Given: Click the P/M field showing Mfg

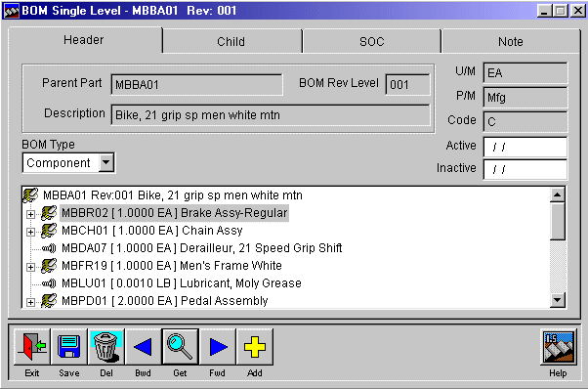Looking at the screenshot, I should (x=525, y=98).
